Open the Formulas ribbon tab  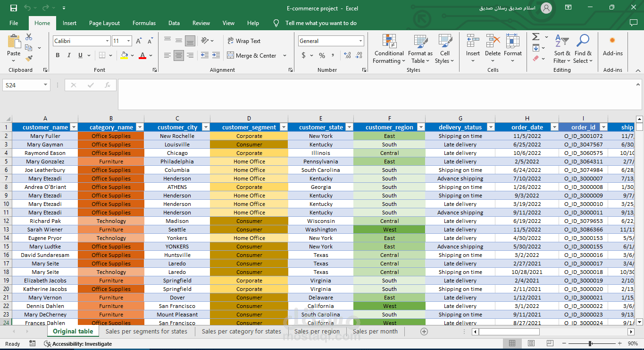144,23
